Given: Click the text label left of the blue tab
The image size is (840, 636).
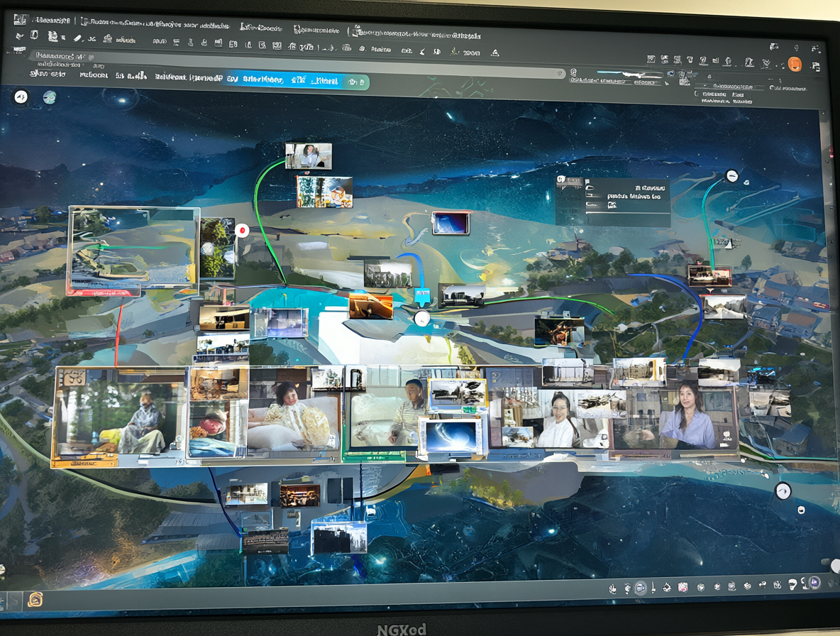Looking at the screenshot, I should [189, 77].
